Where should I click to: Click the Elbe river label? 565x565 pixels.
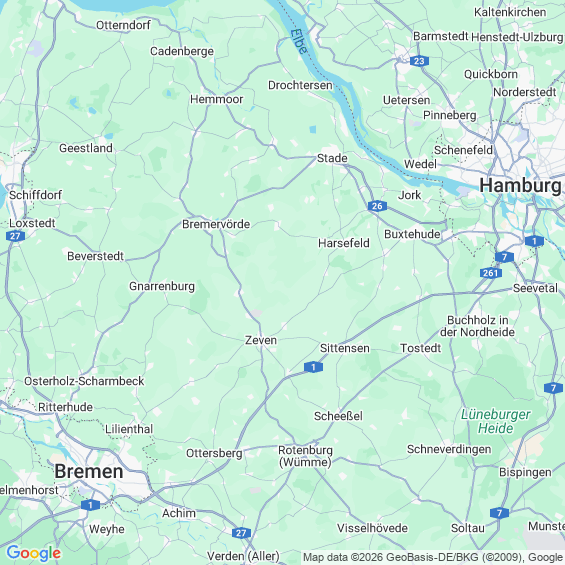coord(299,41)
